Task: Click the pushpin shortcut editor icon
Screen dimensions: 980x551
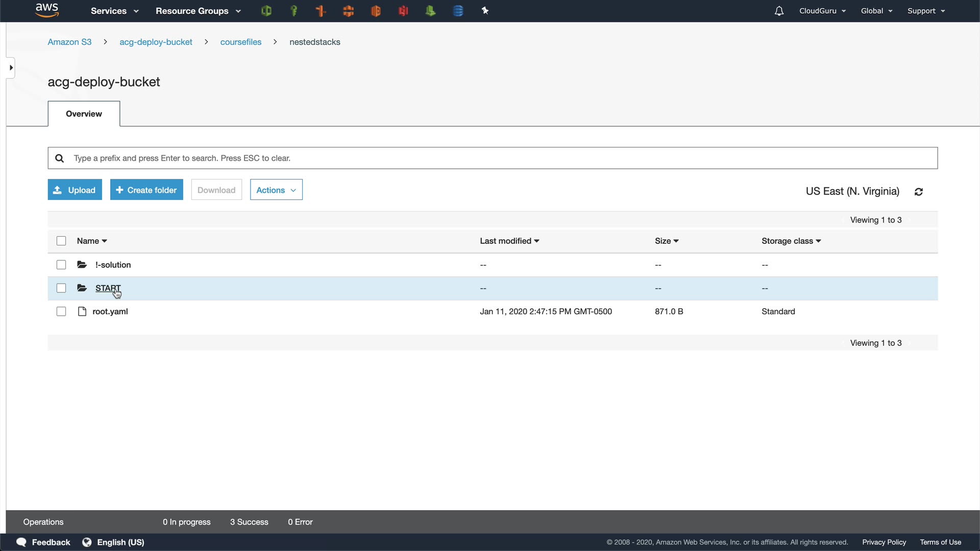Action: pos(485,11)
